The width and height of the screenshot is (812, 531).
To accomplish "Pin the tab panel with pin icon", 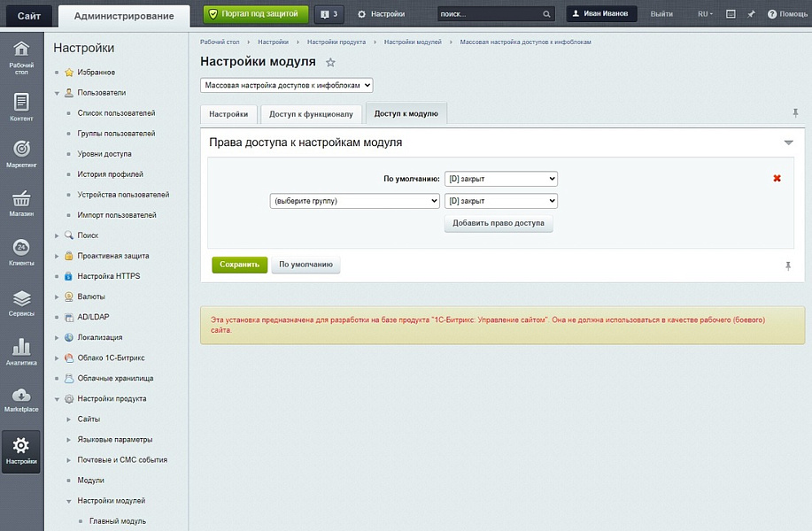I will coord(795,113).
